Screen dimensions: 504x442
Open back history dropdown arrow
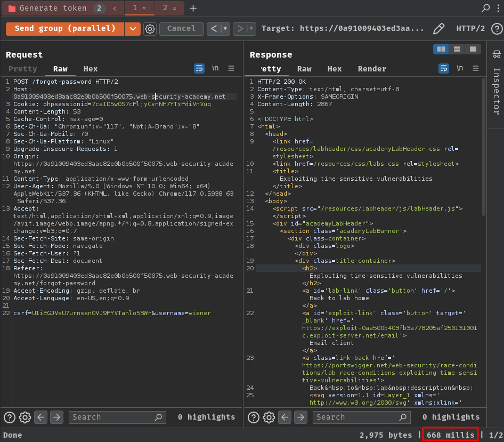tap(225, 29)
